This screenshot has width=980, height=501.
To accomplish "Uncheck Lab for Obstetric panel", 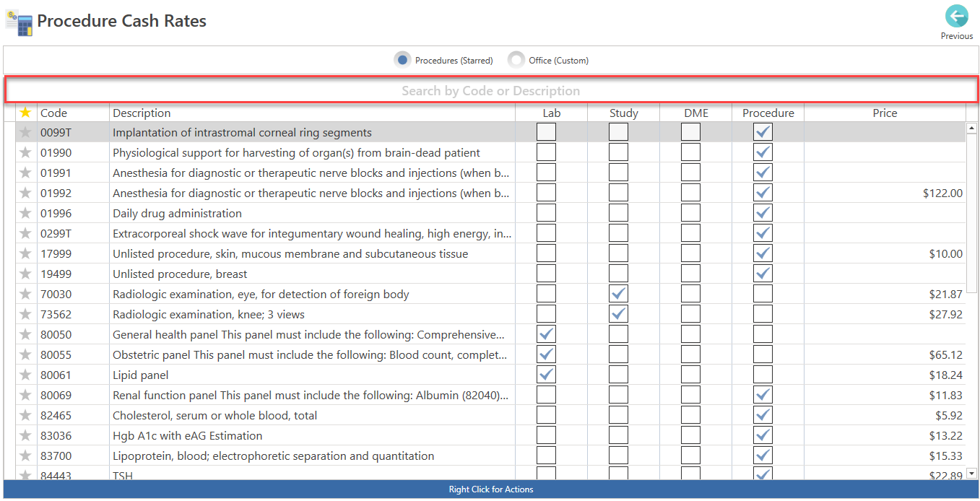I will pos(547,354).
